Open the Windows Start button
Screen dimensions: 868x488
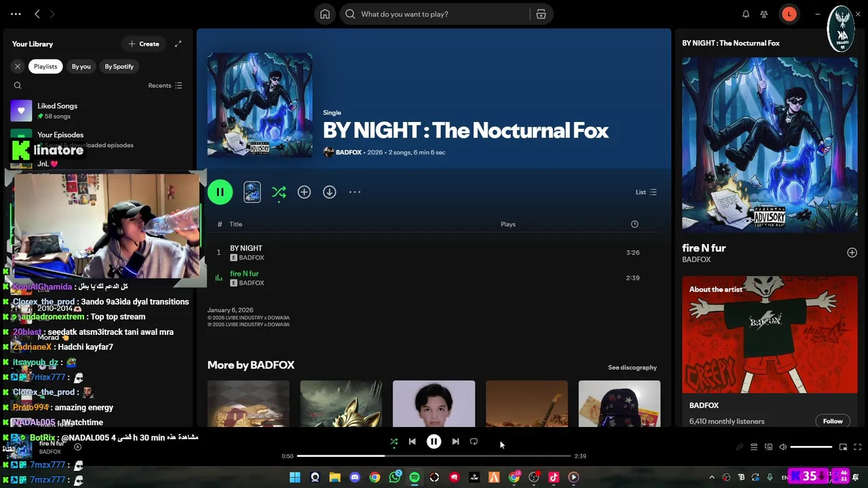point(295,478)
